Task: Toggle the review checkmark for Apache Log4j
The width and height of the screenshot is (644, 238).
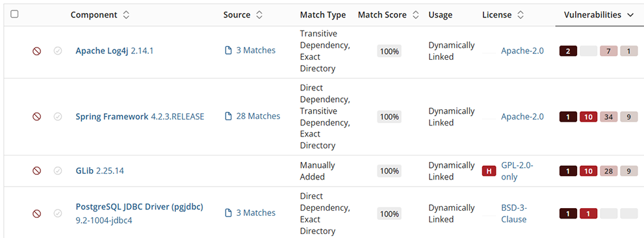Action: point(58,51)
